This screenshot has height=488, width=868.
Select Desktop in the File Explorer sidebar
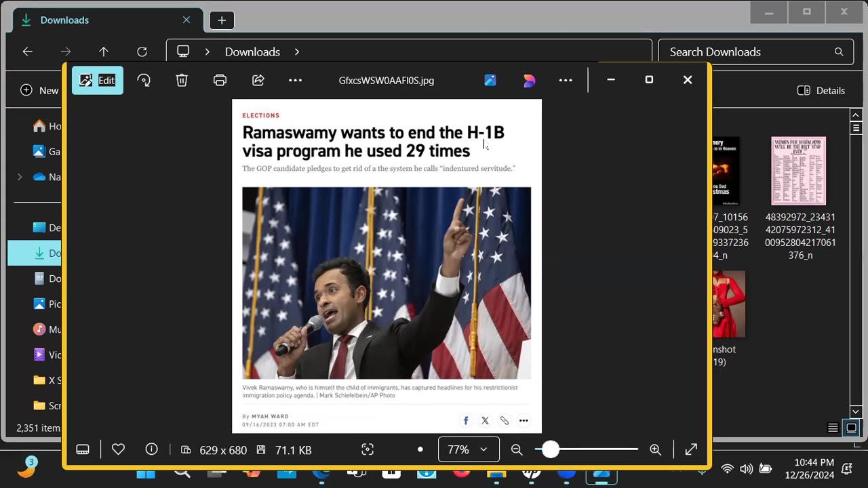pyautogui.click(x=47, y=228)
